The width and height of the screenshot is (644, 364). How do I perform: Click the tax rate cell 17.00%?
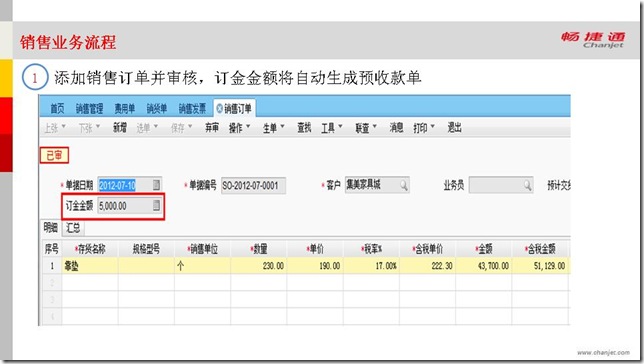coord(371,266)
